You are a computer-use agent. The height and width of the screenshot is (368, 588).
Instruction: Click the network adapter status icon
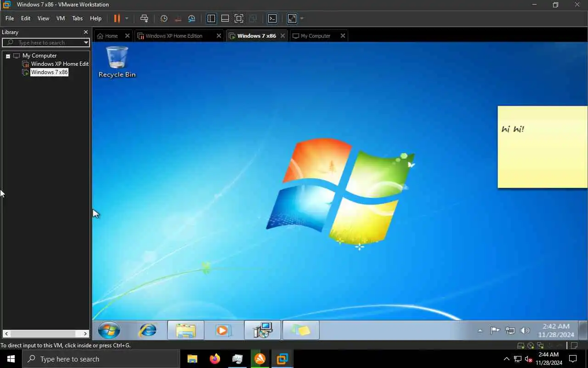point(541,345)
